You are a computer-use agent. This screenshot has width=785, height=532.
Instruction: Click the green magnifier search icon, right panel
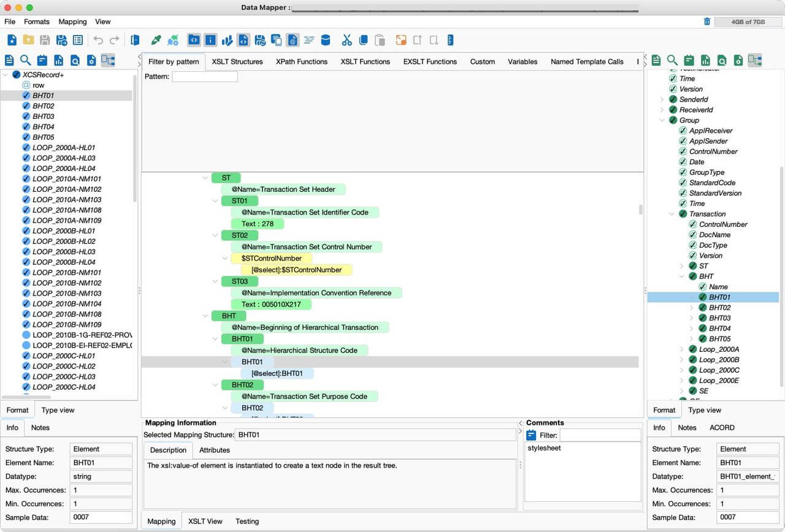pyautogui.click(x=672, y=60)
